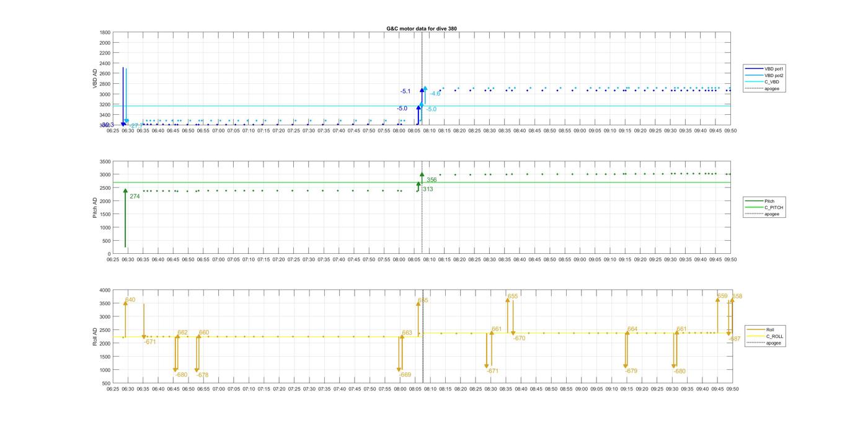This screenshot has width=868, height=430.
Task: Click the '663' annotation in Roll plot
Action: (x=407, y=333)
